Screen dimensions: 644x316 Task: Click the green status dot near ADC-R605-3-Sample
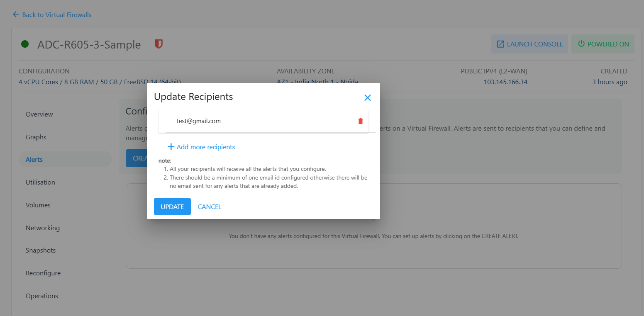24,44
